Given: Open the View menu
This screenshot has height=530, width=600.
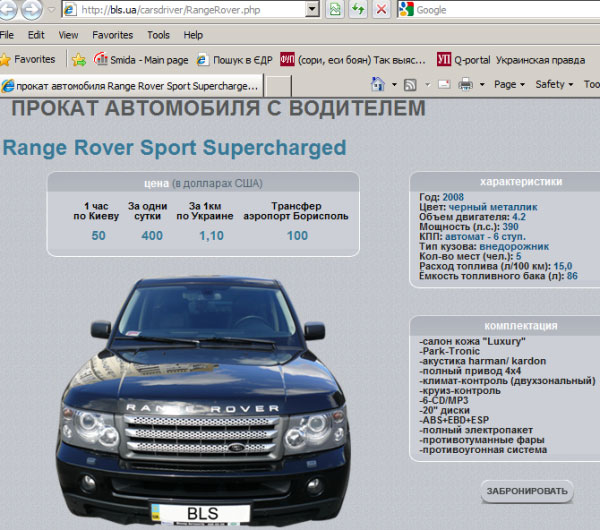Looking at the screenshot, I should pos(68,35).
